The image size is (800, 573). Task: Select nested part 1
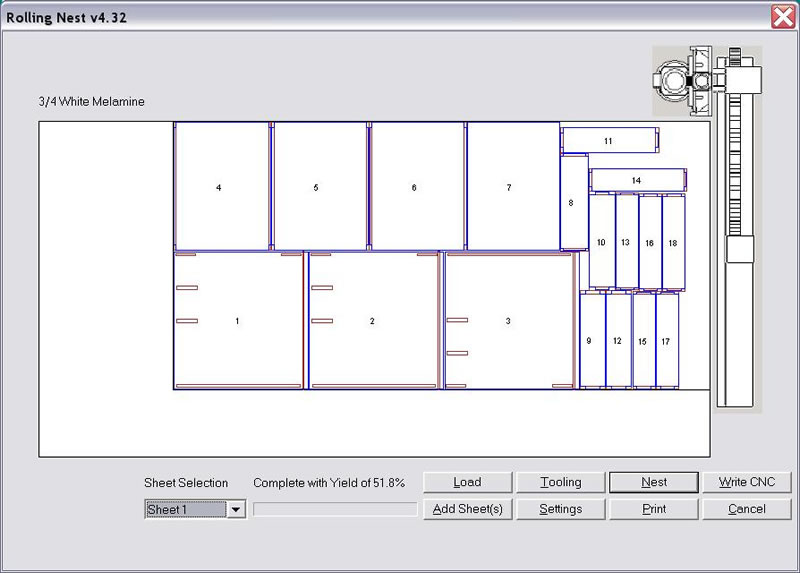(x=238, y=320)
